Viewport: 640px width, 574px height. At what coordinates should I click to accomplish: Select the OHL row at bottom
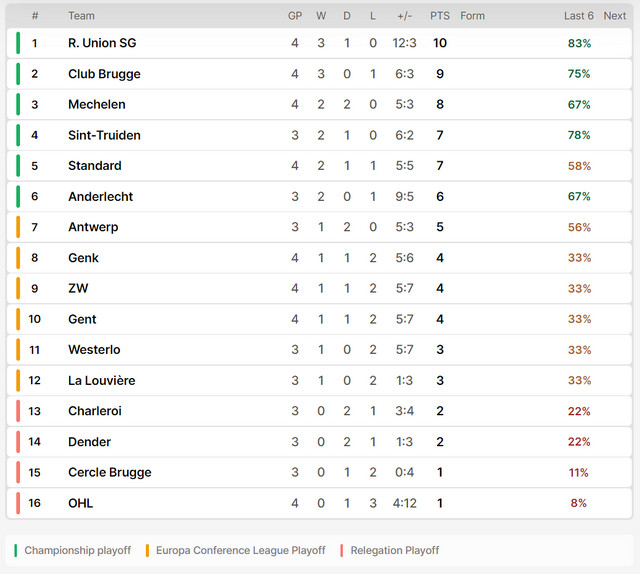point(319,503)
